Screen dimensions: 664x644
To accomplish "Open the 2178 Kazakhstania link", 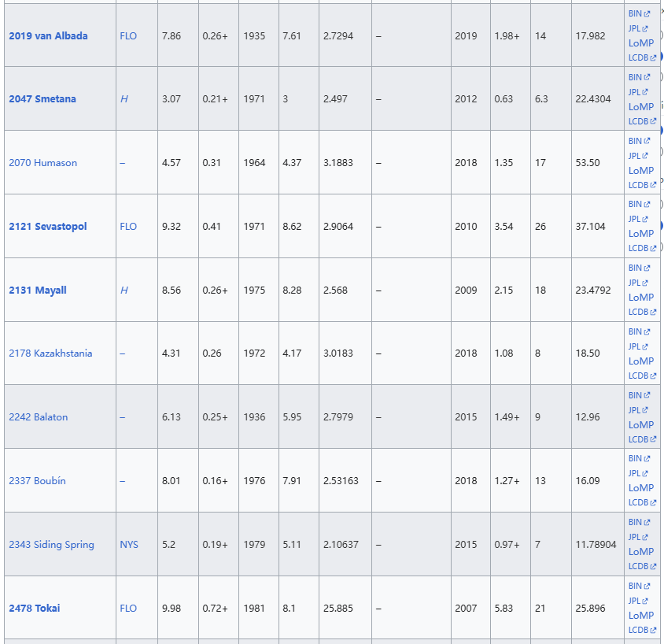I will coord(50,353).
